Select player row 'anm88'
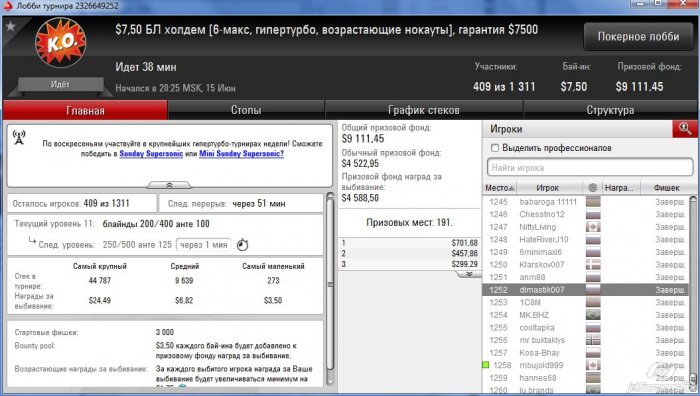 coord(586,277)
